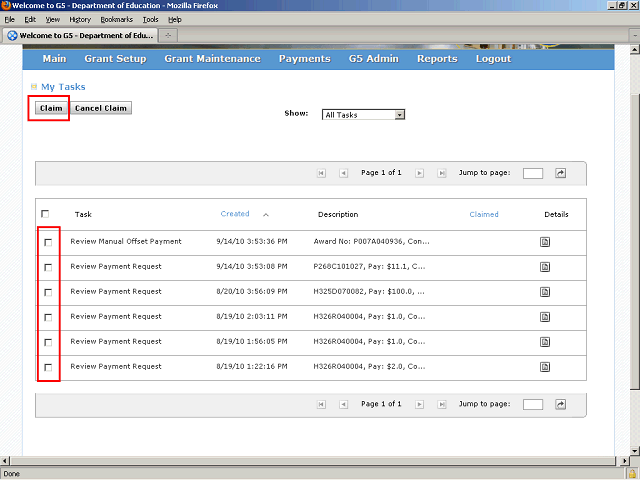Open details icon for Review Manual Offset Payment

click(x=545, y=242)
